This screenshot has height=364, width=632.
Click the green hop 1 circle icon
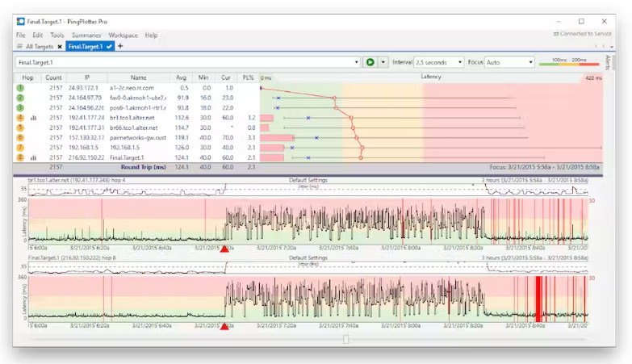pos(19,87)
